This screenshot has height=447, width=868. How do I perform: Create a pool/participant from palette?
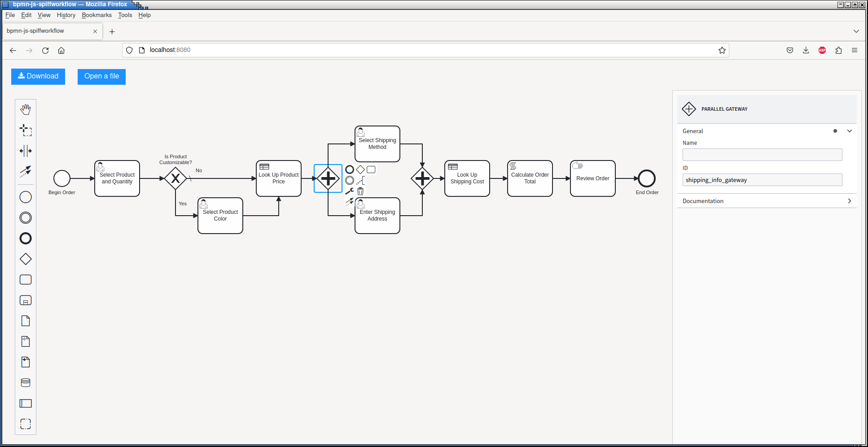(26, 404)
